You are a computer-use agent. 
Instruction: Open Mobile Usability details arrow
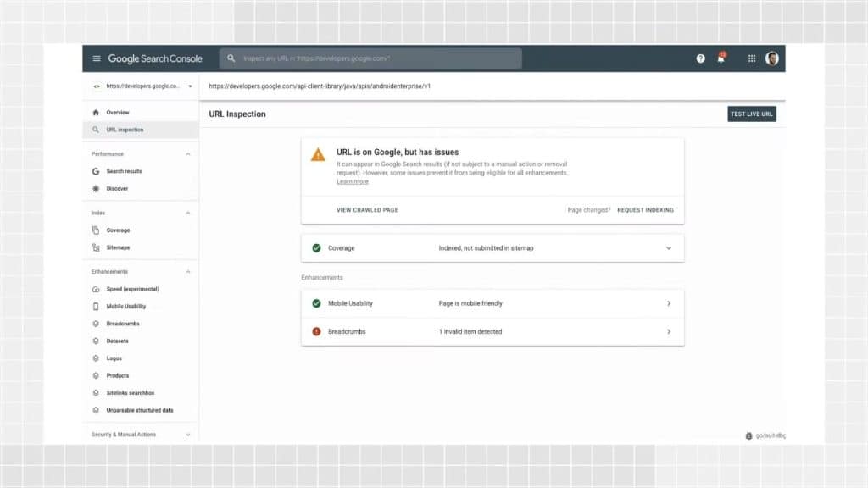[x=668, y=303]
